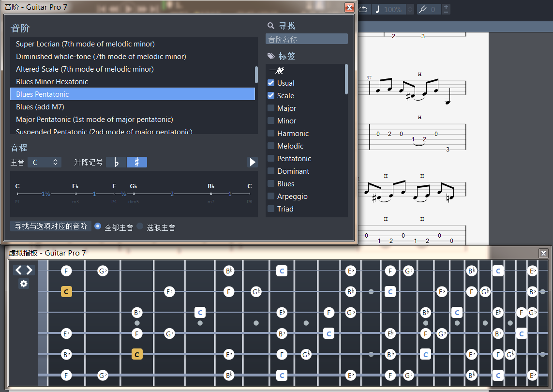Screen dimensions: 553x392
Task: Select Blues Minor Hexatonic in scale list
Action: tap(52, 81)
